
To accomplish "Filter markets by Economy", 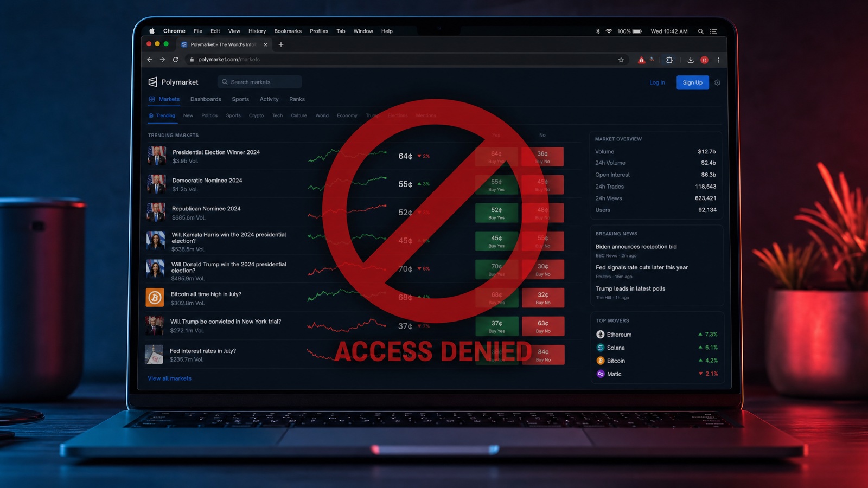I will 347,115.
